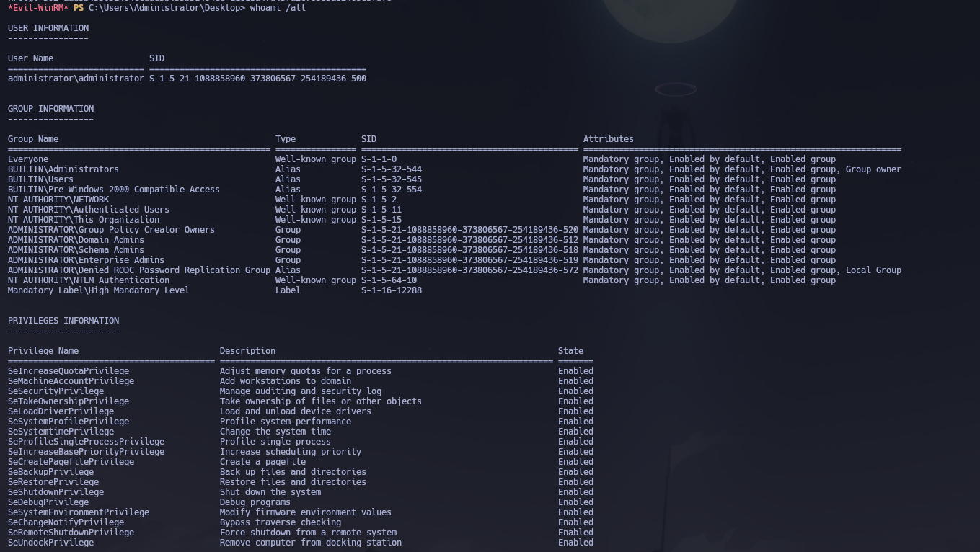Select the Everyone group entry

click(28, 159)
